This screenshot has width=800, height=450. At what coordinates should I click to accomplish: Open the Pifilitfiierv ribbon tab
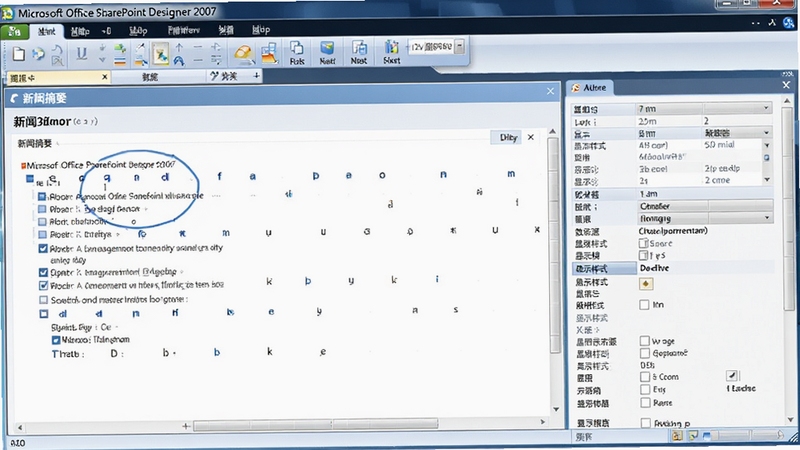point(184,30)
